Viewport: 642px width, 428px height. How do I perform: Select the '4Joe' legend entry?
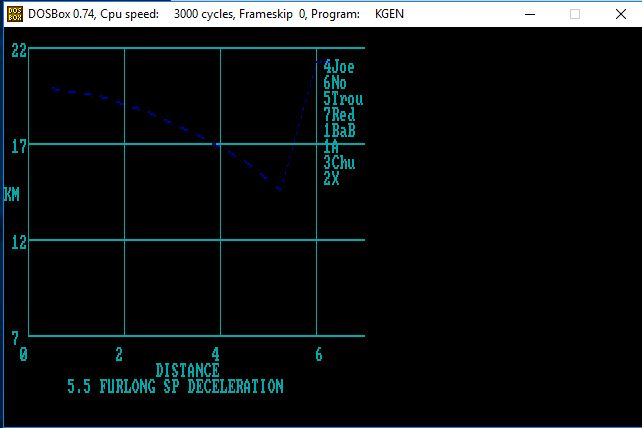(x=339, y=67)
